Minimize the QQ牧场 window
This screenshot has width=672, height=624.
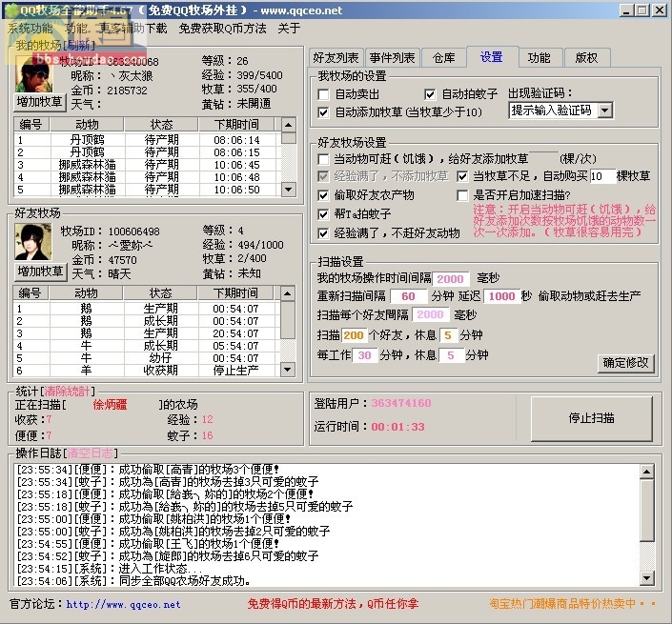pos(626,10)
